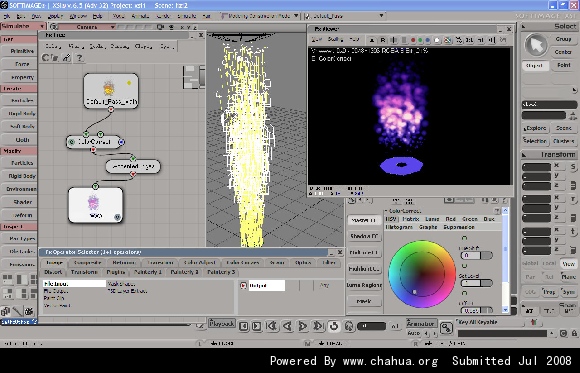Screen dimensions: 580x373
Task: Open the Matrix tab in ColorCorrect
Action: click(x=411, y=219)
